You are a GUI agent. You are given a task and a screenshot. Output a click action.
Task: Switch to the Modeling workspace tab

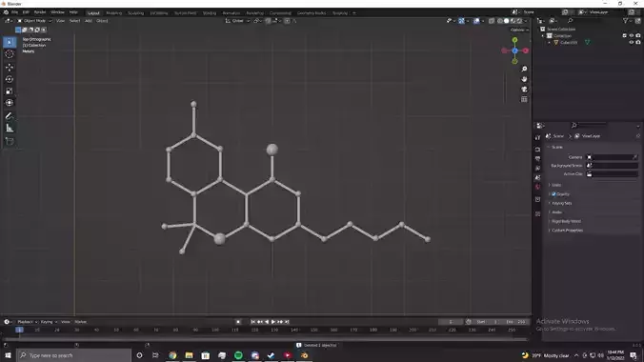point(113,12)
